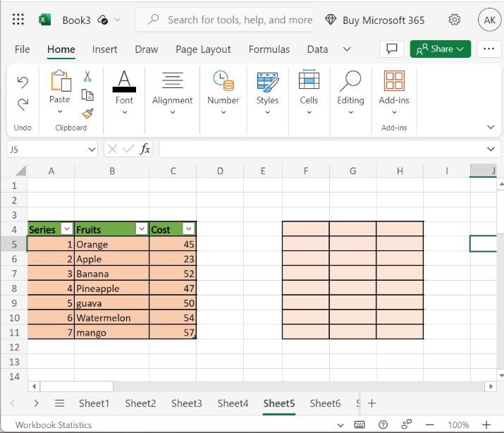Open the Cost column filter dropdown
The height and width of the screenshot is (433, 504).
click(x=189, y=228)
